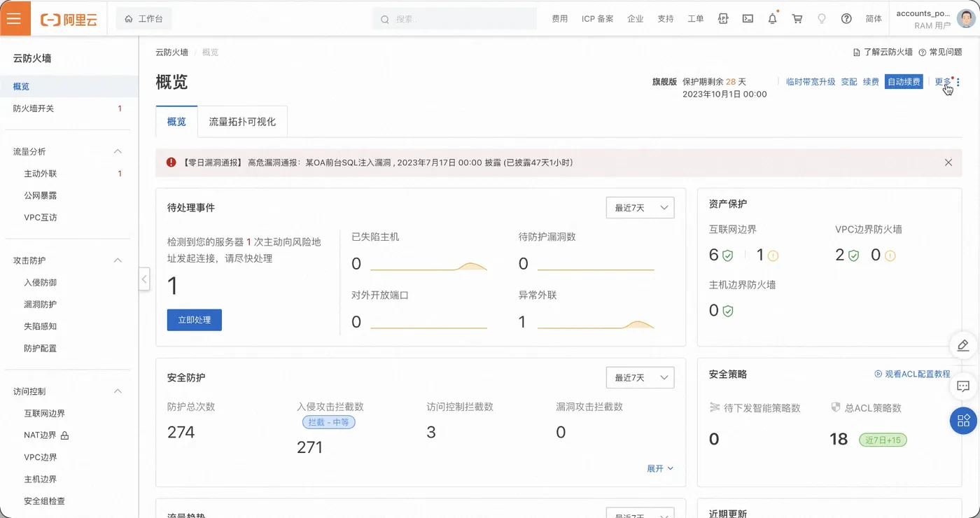Screen dimensions: 980x518
Task: Close the zero-day vulnerability alert banner
Action: (948, 162)
